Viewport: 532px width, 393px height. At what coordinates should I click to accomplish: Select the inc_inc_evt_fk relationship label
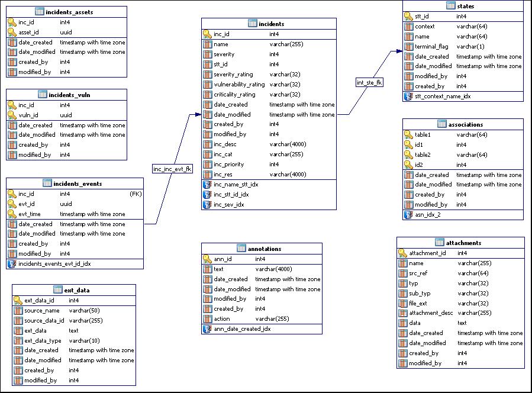click(x=172, y=169)
